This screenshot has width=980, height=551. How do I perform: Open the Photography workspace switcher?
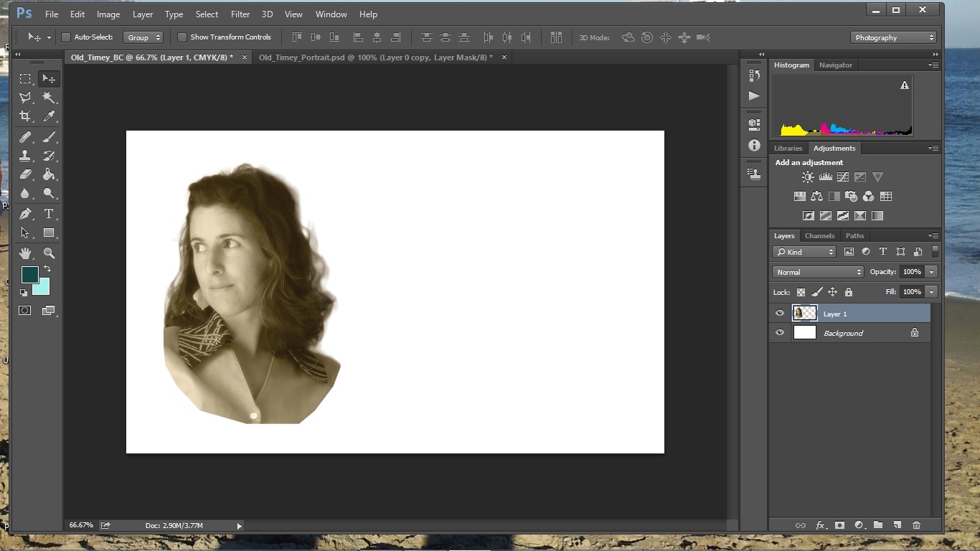(x=893, y=37)
